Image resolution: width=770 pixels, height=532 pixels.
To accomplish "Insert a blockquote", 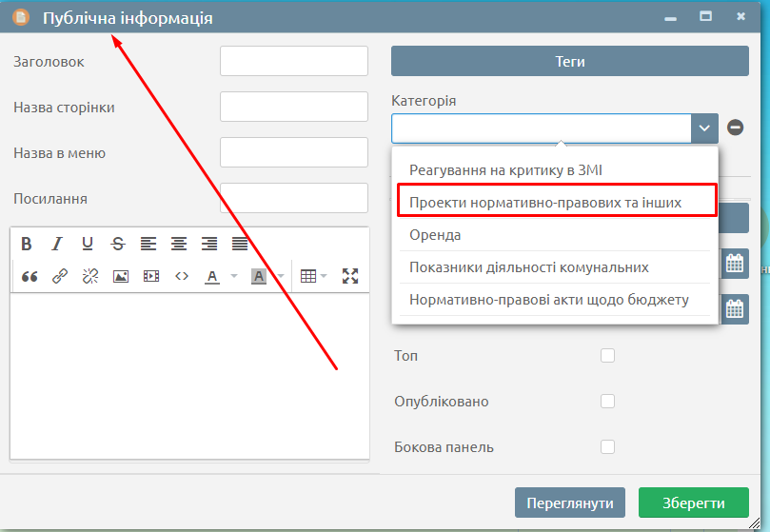I will pos(29,276).
